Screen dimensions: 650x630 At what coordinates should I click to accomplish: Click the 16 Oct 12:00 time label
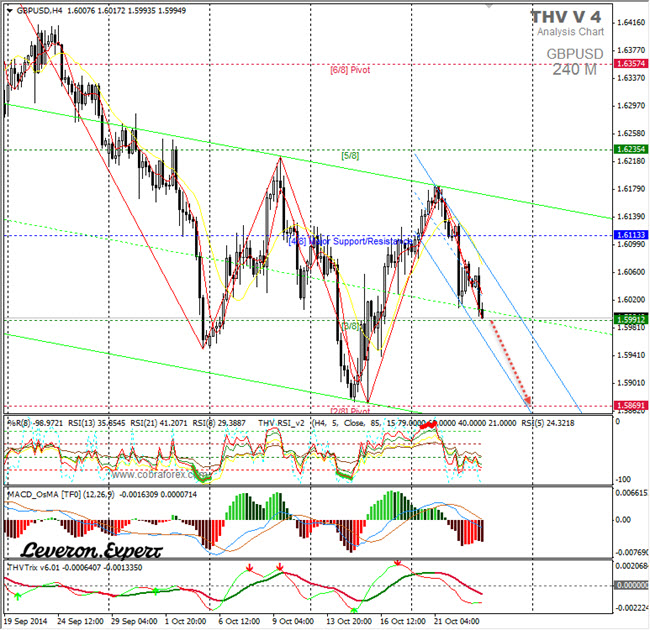403,621
